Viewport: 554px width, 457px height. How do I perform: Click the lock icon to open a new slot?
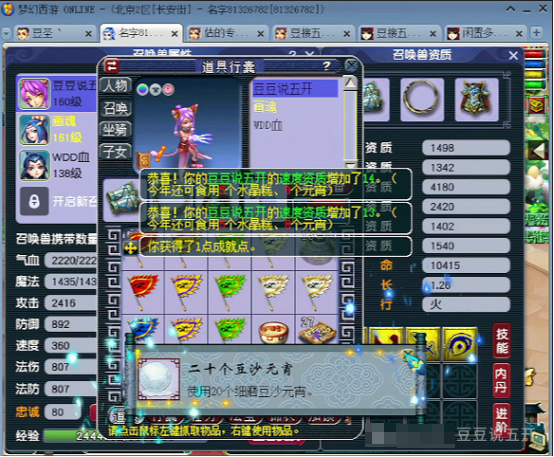coord(34,201)
